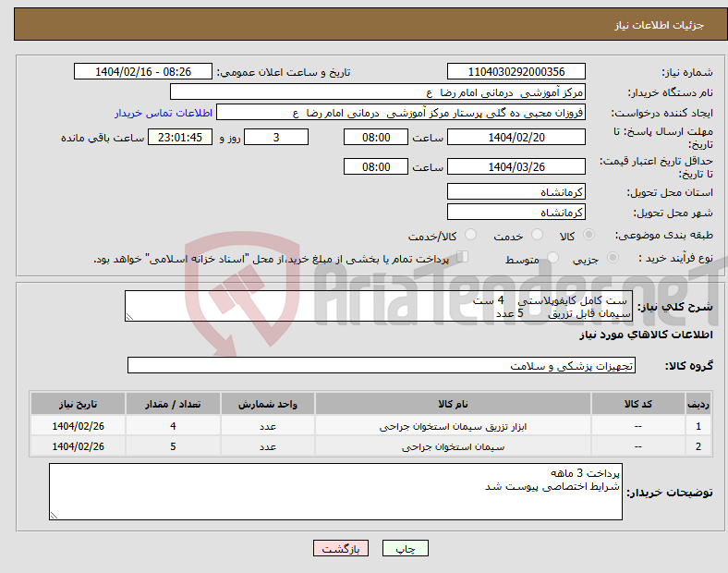Screen dimensions: 728x573
Task: Click the ردیف column header
Action: coord(698,404)
